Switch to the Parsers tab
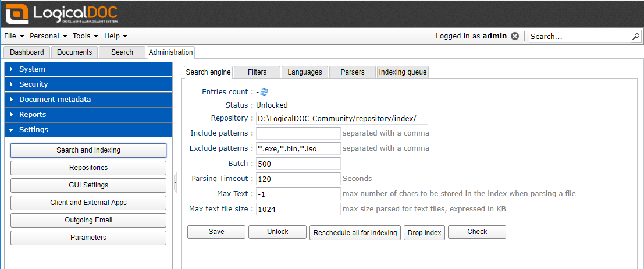The width and height of the screenshot is (644, 269). point(353,72)
